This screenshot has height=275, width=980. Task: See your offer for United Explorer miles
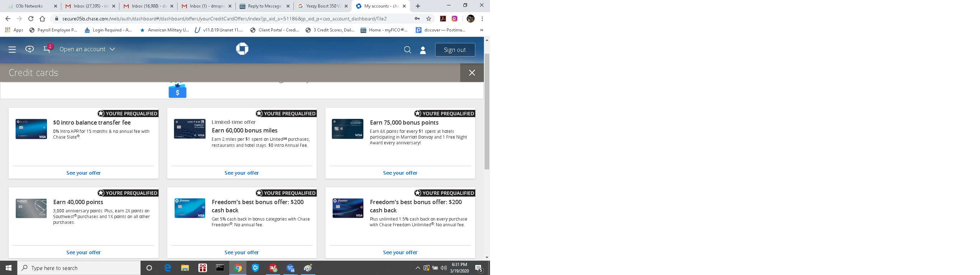click(x=241, y=173)
